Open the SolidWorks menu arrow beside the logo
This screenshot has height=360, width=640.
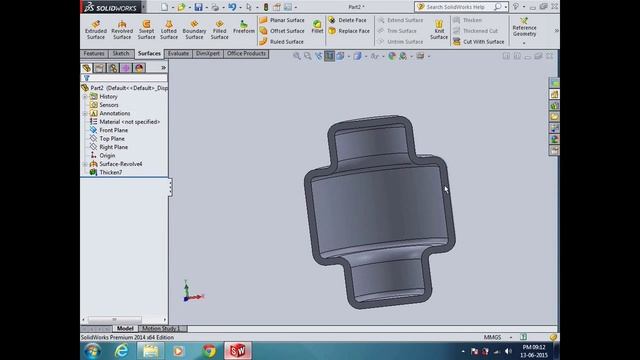click(143, 7)
